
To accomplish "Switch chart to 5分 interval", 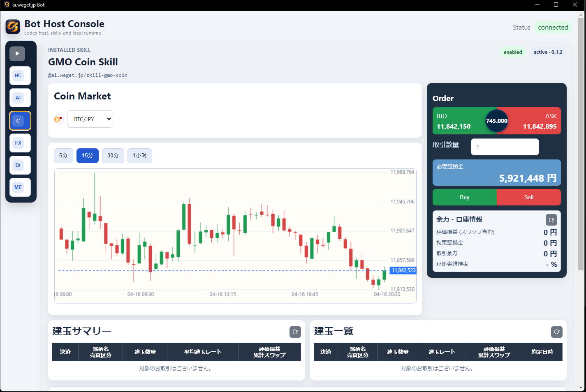I will click(63, 156).
